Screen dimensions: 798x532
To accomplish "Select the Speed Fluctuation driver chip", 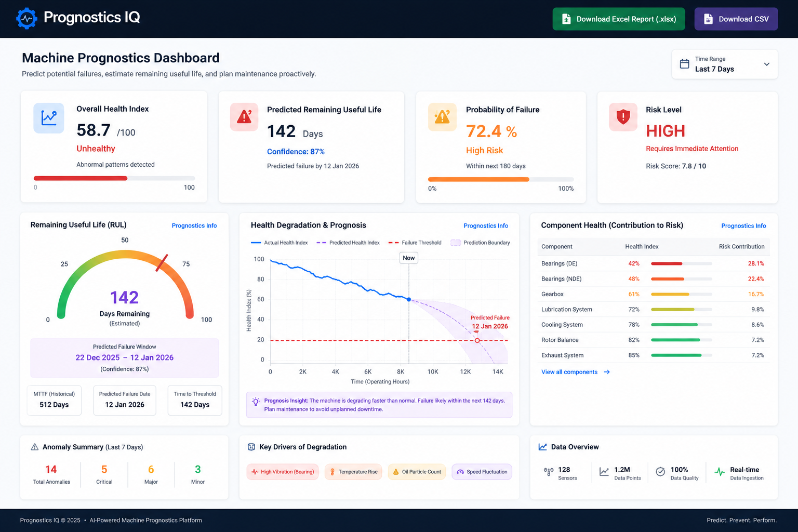I will point(482,472).
